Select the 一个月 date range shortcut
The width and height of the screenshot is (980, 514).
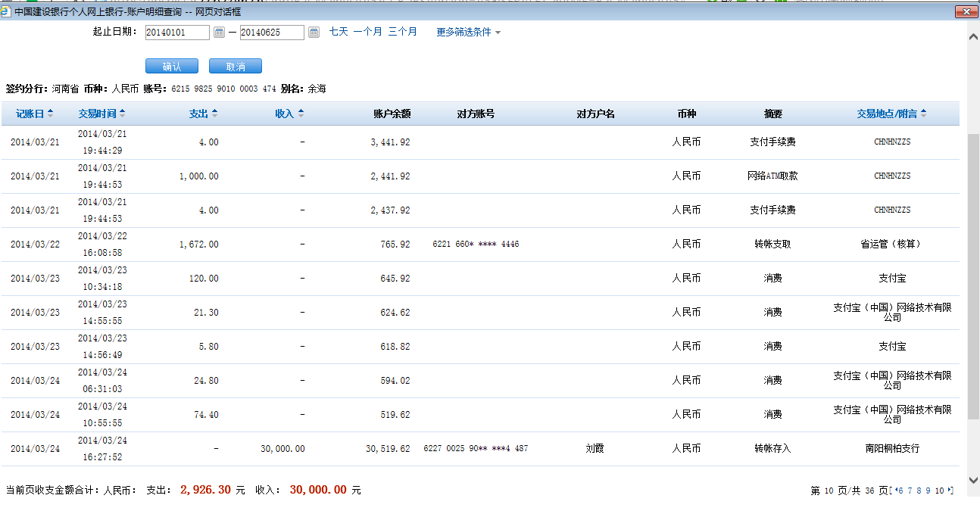(x=367, y=32)
